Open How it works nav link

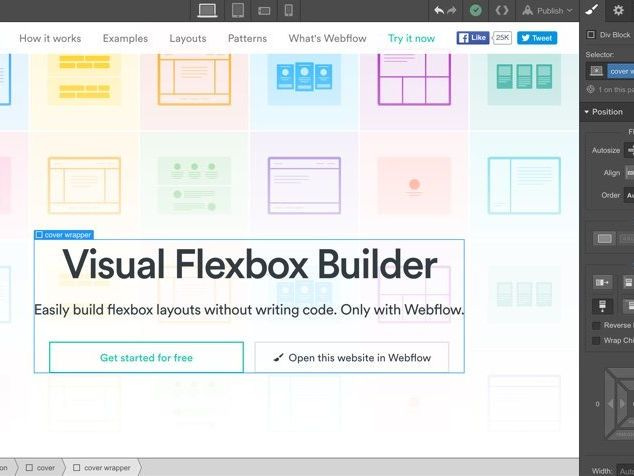50,38
